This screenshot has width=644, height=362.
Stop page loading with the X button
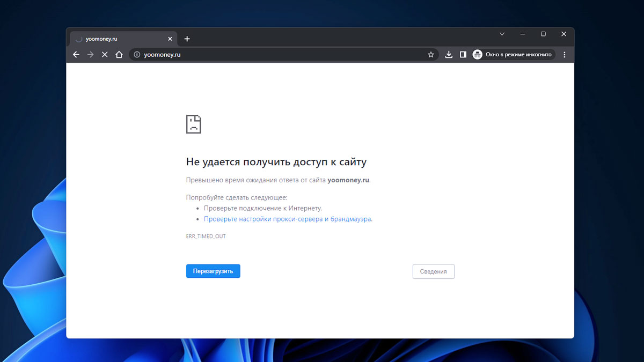point(105,55)
